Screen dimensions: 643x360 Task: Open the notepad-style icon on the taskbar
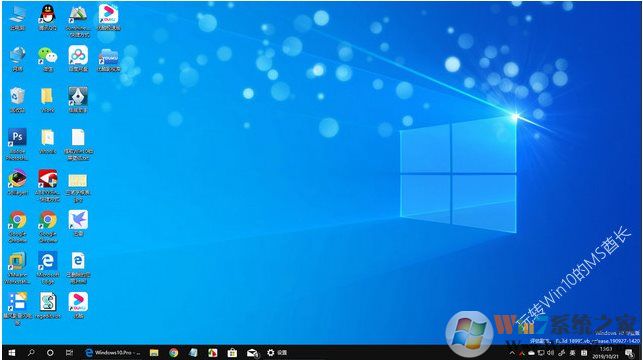[193, 353]
